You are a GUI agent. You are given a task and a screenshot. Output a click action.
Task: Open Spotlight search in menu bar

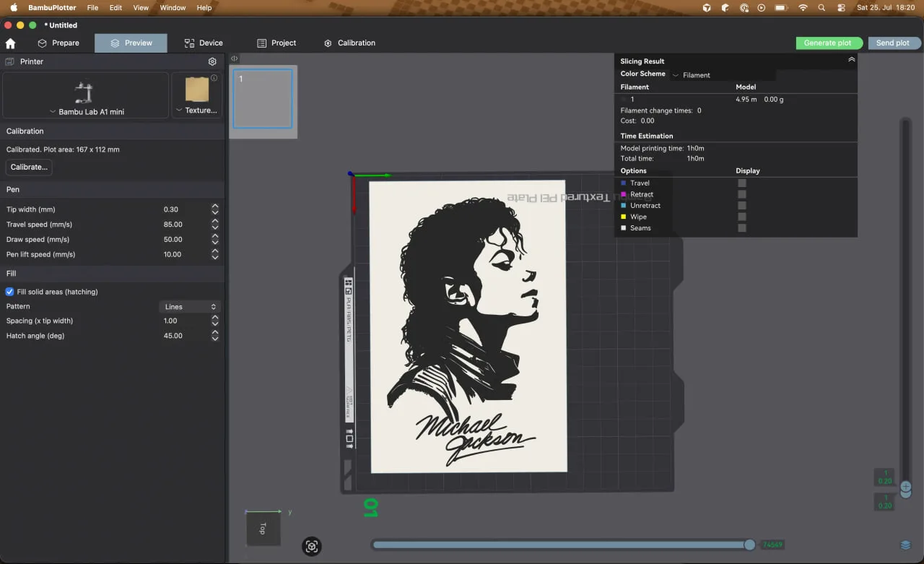821,8
